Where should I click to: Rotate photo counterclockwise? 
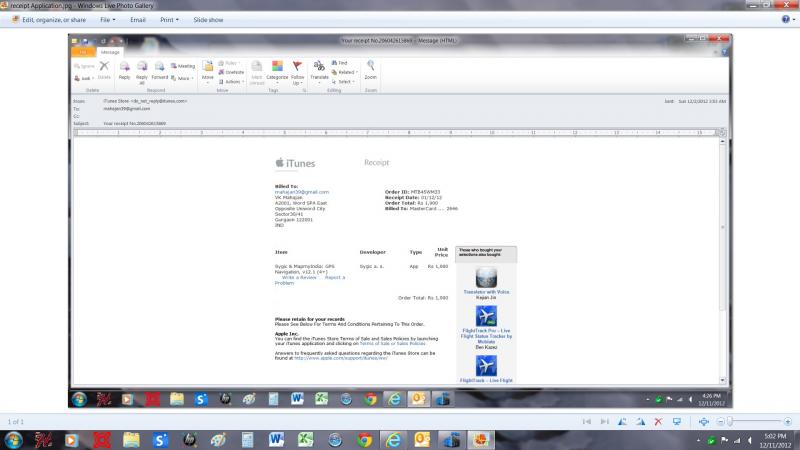[x=622, y=421]
